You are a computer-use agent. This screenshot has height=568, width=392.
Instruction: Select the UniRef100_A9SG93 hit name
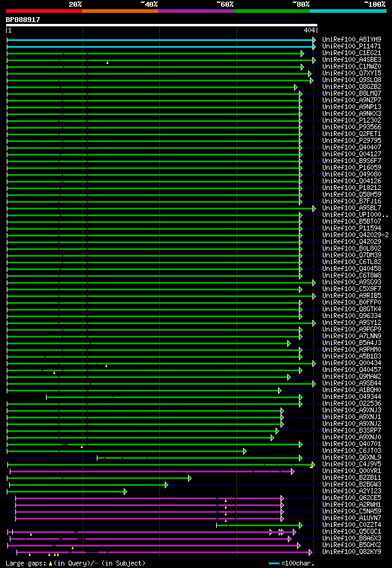(352, 282)
